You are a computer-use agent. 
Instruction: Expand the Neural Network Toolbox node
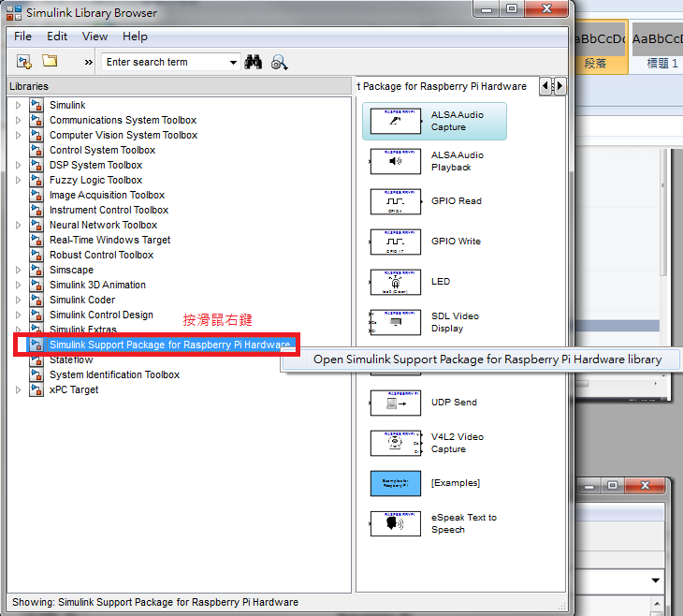pyautogui.click(x=19, y=225)
